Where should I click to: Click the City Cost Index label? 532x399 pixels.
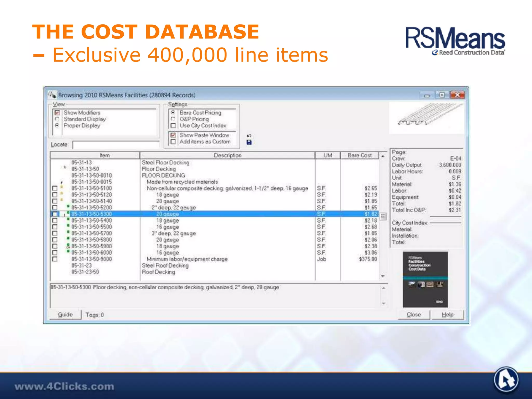pyautogui.click(x=410, y=223)
